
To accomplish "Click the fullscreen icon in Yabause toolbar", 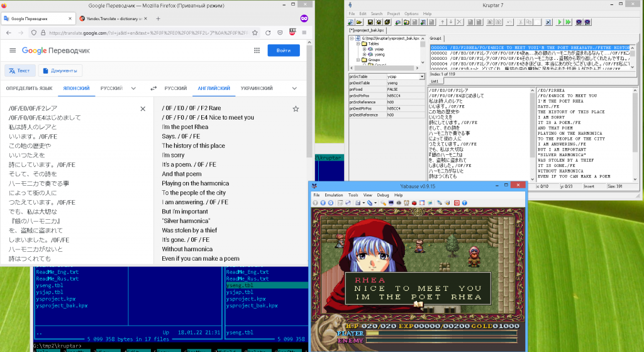I will click(x=422, y=203).
